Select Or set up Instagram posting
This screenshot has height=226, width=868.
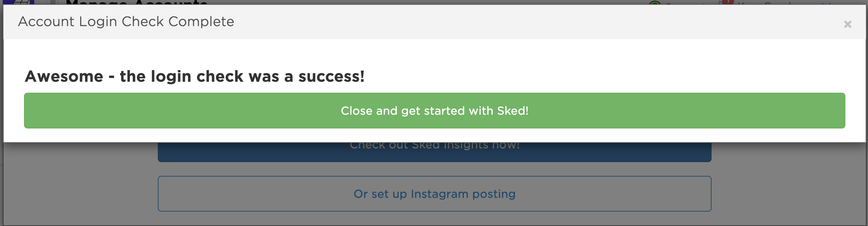point(434,194)
